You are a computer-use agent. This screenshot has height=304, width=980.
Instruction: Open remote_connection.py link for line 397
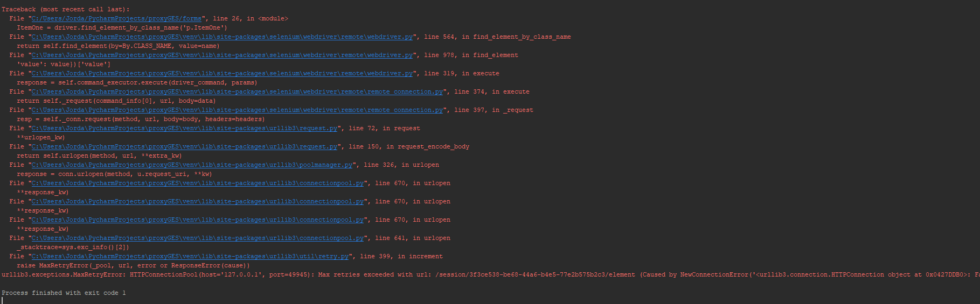click(237, 110)
